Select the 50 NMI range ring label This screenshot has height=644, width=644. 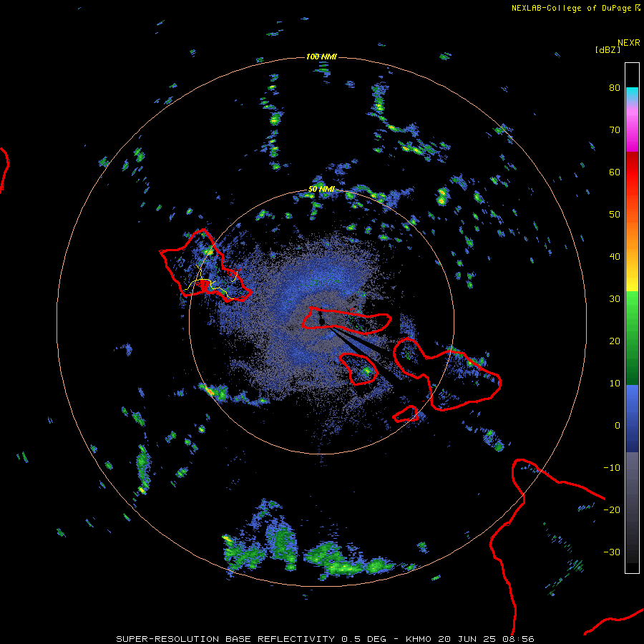(321, 190)
